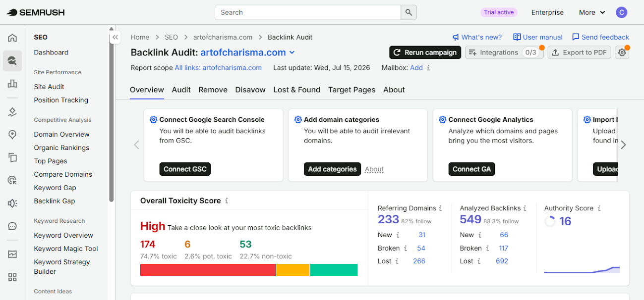Click Lost backlinks count 692

click(x=502, y=261)
